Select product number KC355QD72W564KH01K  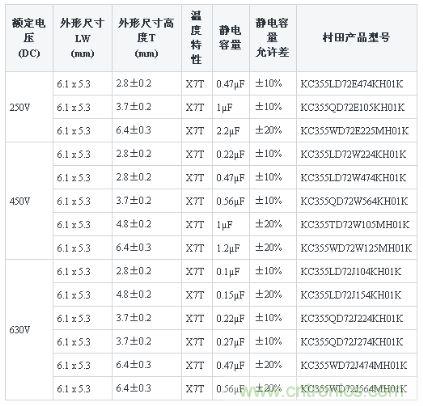pos(354,201)
